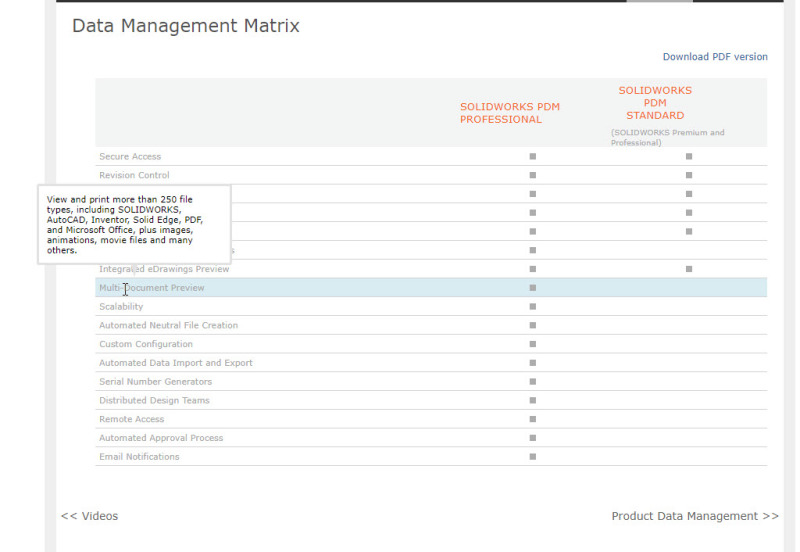Click the Automated Approval Process label
800x552 pixels.
pyautogui.click(x=161, y=438)
